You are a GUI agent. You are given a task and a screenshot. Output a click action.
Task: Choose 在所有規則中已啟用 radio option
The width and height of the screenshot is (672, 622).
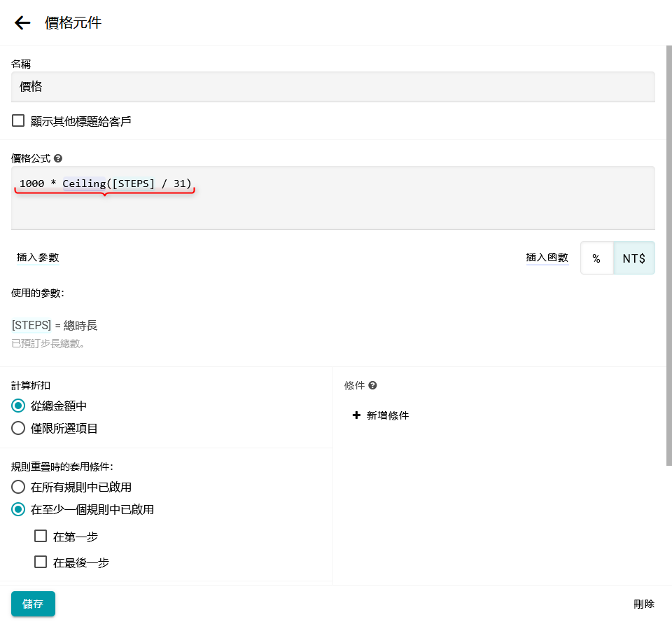(19, 487)
